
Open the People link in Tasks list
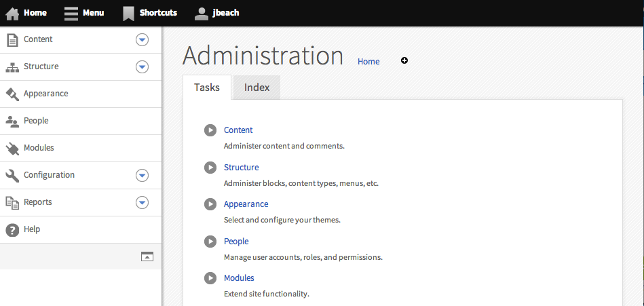pyautogui.click(x=236, y=242)
